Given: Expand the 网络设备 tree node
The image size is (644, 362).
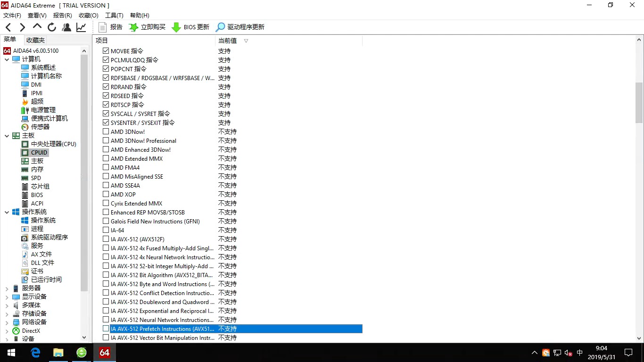Looking at the screenshot, I should point(7,322).
